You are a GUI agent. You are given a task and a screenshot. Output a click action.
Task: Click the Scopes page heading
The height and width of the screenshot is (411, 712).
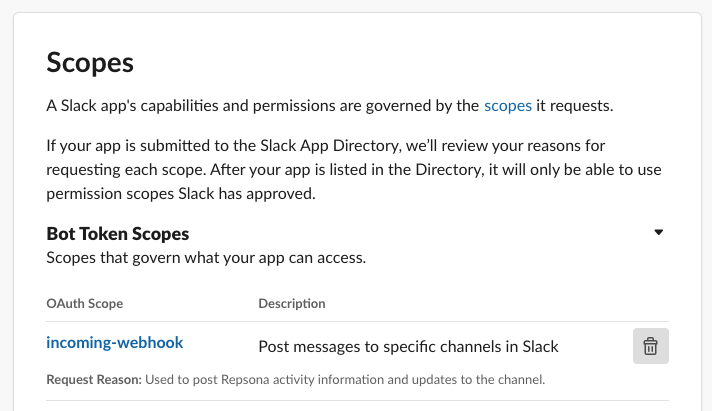click(90, 62)
